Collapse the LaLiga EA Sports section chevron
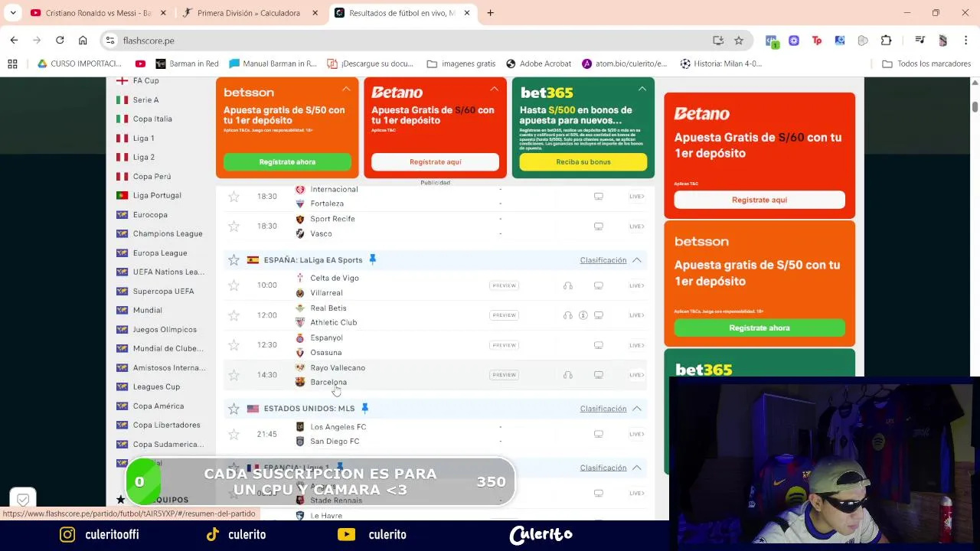 click(636, 260)
